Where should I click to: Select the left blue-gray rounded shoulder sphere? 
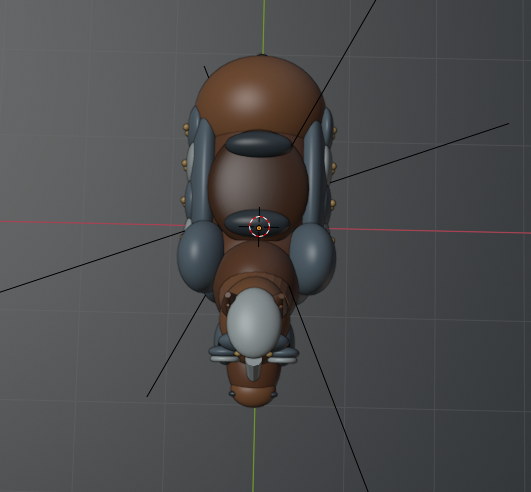tap(200, 256)
